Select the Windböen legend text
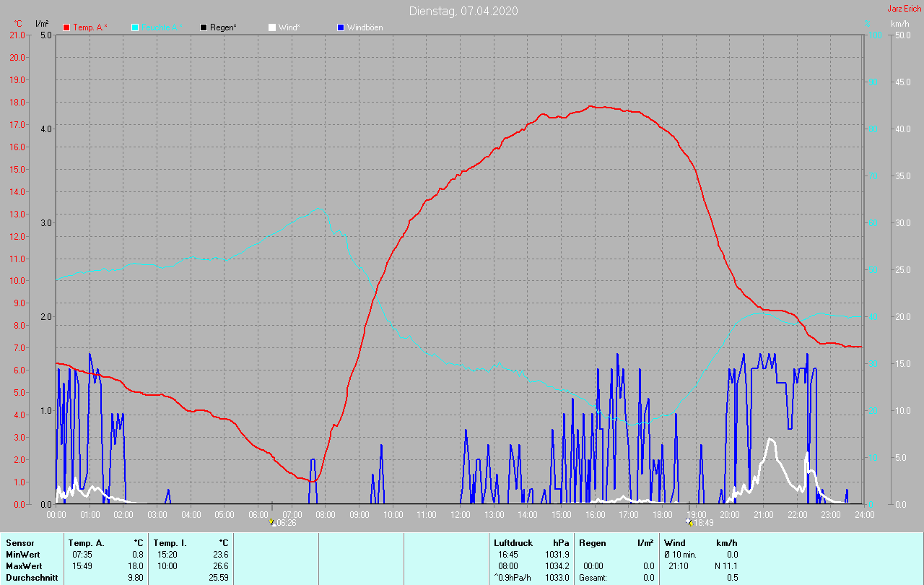 [365, 27]
